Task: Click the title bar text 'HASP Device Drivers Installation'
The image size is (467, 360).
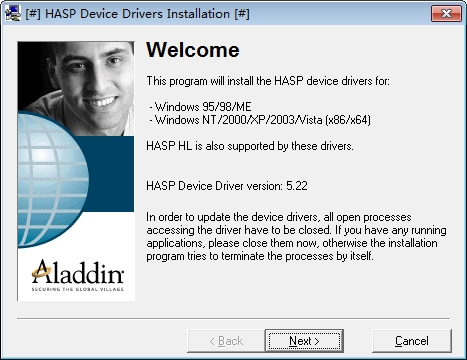Action: point(138,14)
